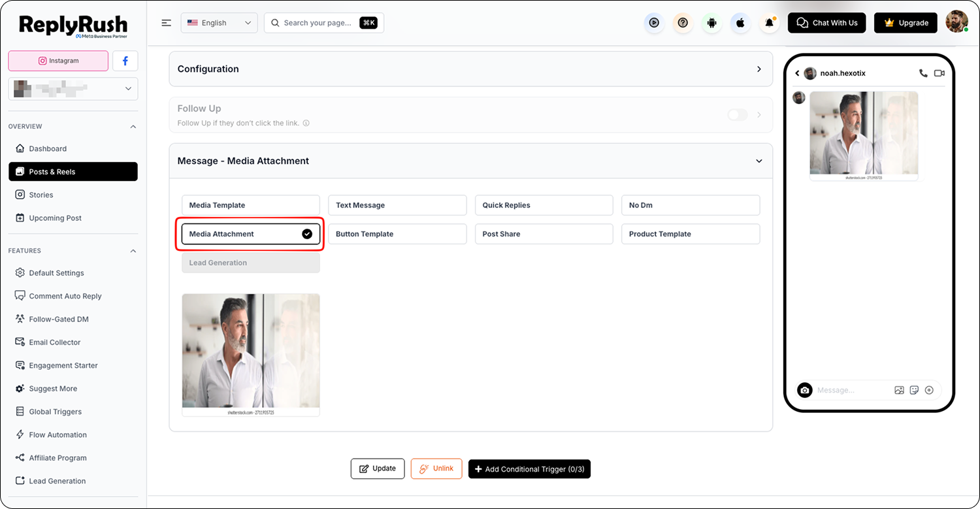The width and height of the screenshot is (980, 509).
Task: Click the ReplyRush logo
Action: click(73, 26)
